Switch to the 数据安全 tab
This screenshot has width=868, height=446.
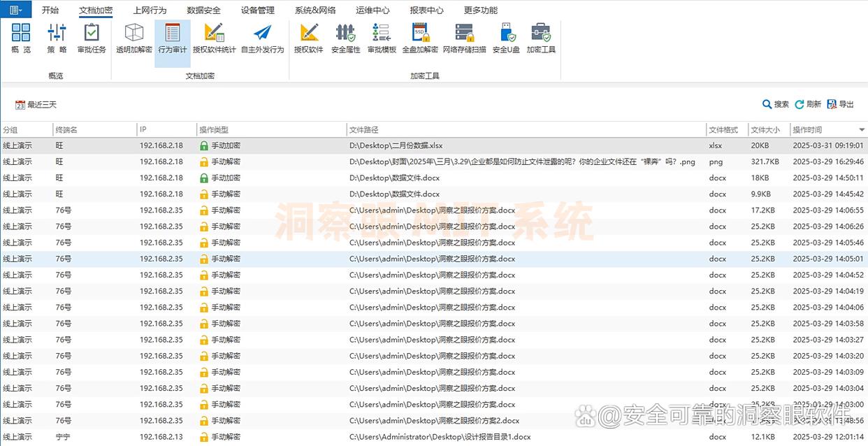204,10
